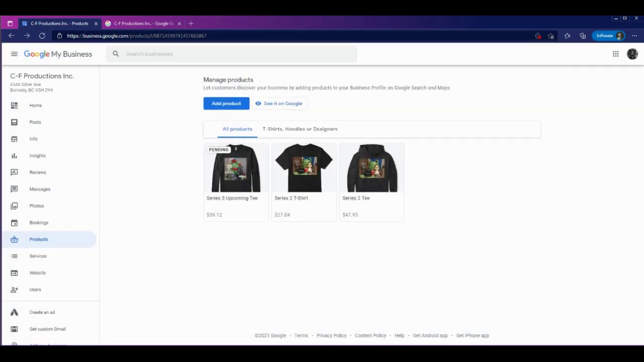This screenshot has height=362, width=644.
Task: Open the Google account avatar menu
Action: [x=632, y=54]
